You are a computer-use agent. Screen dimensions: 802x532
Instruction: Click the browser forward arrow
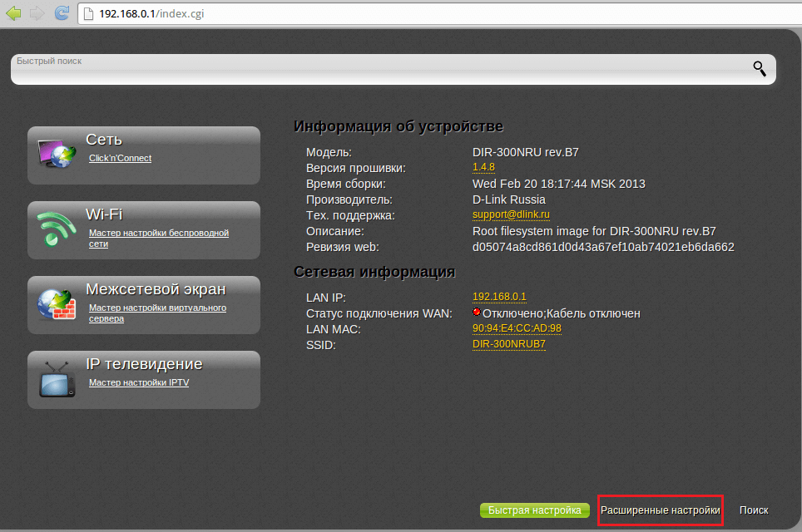pos(37,13)
